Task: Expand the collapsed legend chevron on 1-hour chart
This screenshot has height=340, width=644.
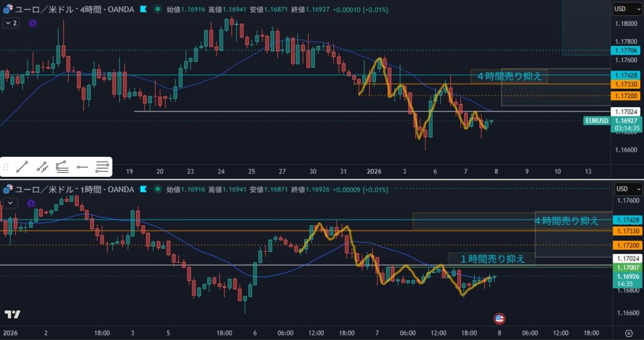Action: pos(9,202)
